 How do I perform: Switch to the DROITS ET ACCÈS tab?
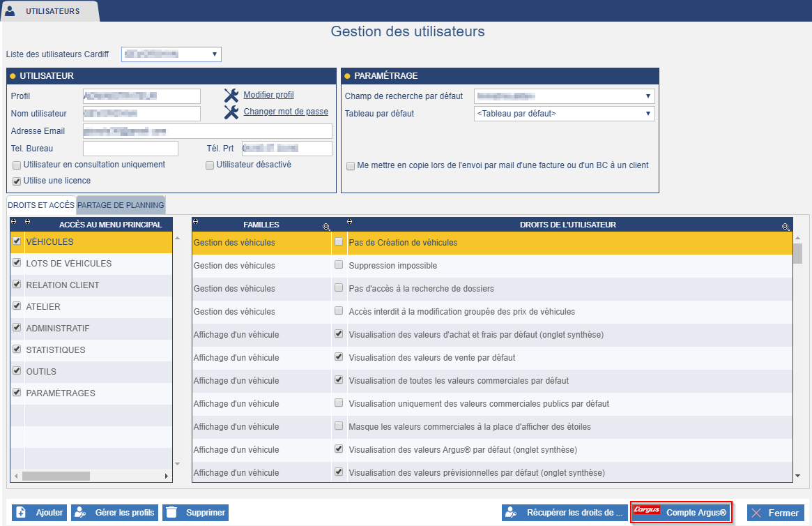coord(41,205)
